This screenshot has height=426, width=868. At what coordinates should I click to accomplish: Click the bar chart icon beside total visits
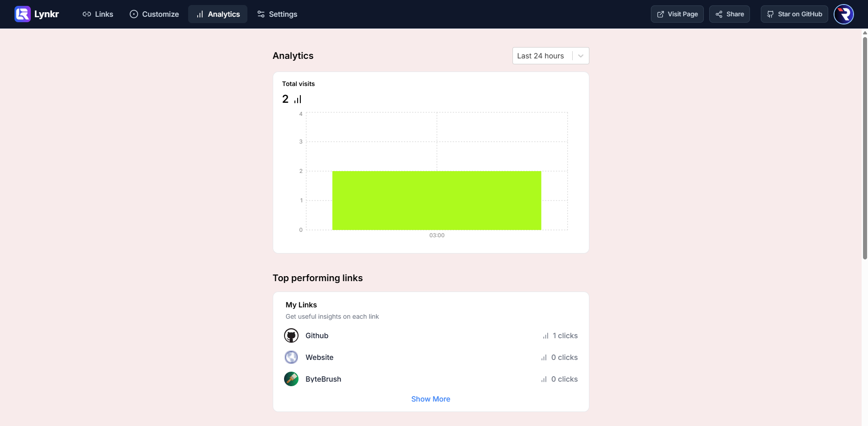pos(298,99)
